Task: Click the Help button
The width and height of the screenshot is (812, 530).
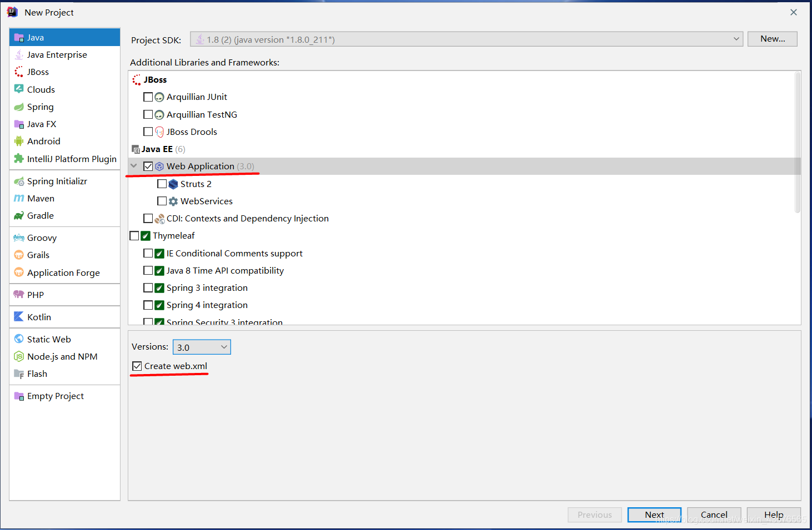Action: pos(774,515)
